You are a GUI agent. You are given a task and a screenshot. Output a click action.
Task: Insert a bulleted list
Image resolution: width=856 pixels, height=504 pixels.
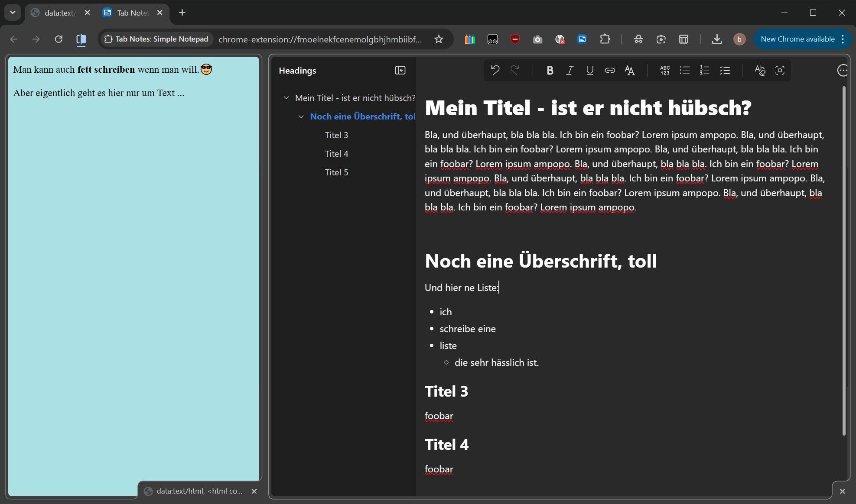coord(685,70)
